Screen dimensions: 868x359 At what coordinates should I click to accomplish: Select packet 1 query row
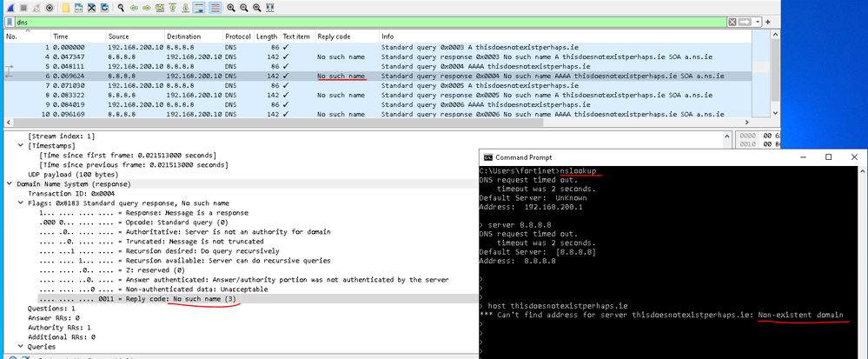click(x=378, y=47)
